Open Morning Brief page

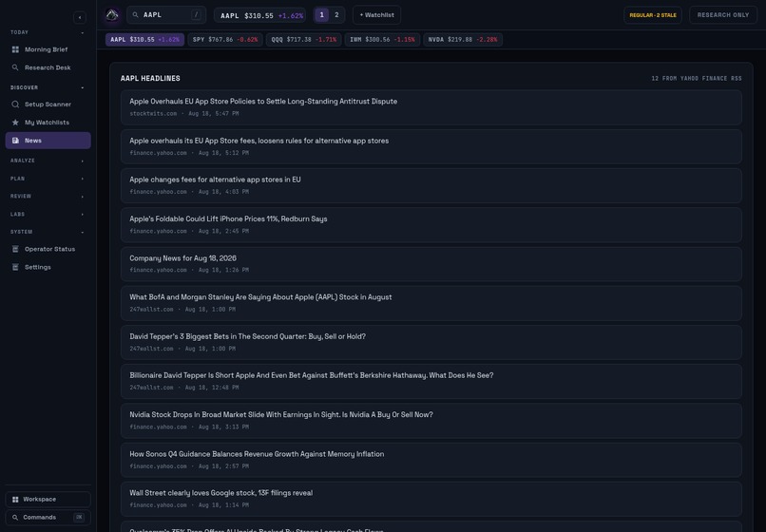click(x=48, y=49)
